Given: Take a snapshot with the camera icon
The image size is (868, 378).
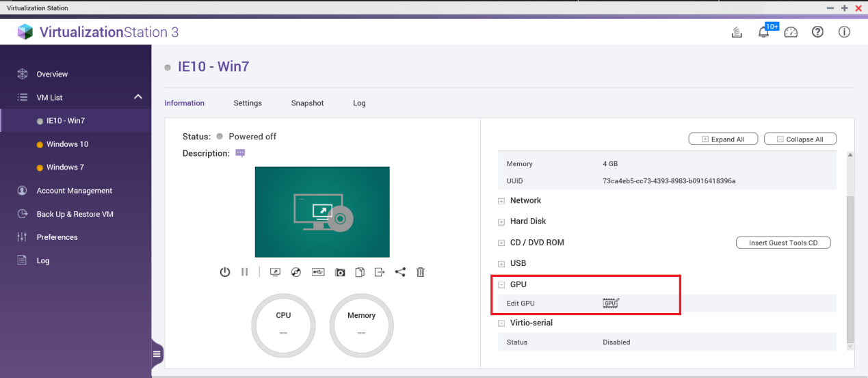Looking at the screenshot, I should pyautogui.click(x=340, y=272).
